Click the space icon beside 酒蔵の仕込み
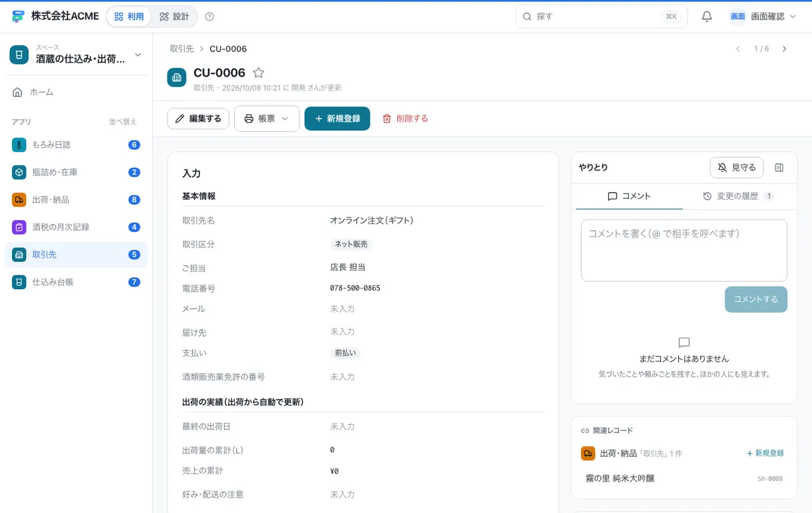This screenshot has height=513, width=812. 19,55
